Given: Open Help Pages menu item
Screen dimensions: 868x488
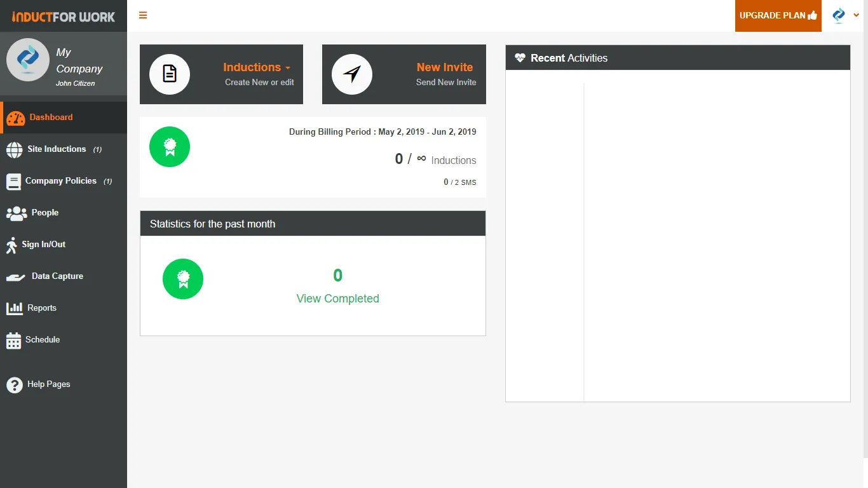Looking at the screenshot, I should click(64, 384).
